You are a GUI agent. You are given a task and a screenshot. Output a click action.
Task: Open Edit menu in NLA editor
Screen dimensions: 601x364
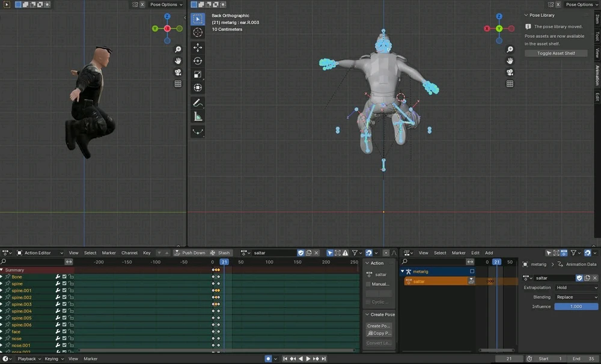coord(475,253)
